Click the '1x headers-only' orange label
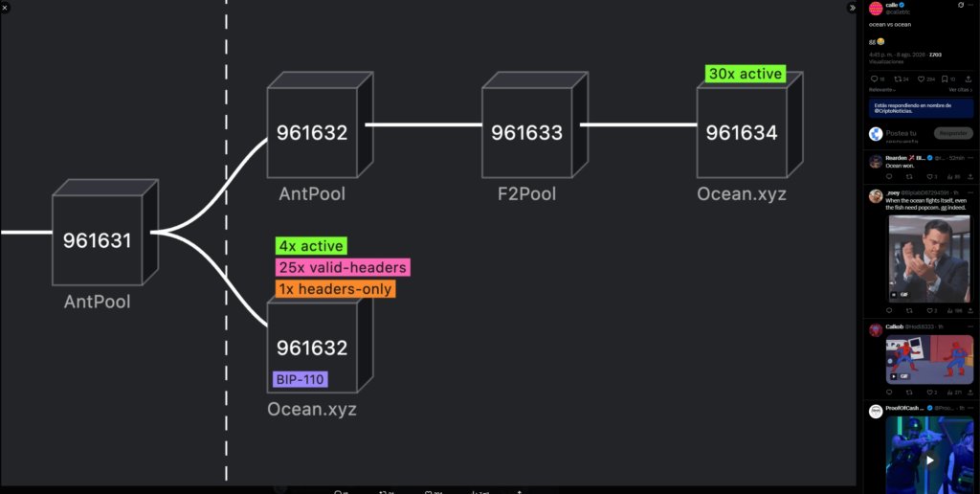The width and height of the screenshot is (980, 494). (x=335, y=289)
